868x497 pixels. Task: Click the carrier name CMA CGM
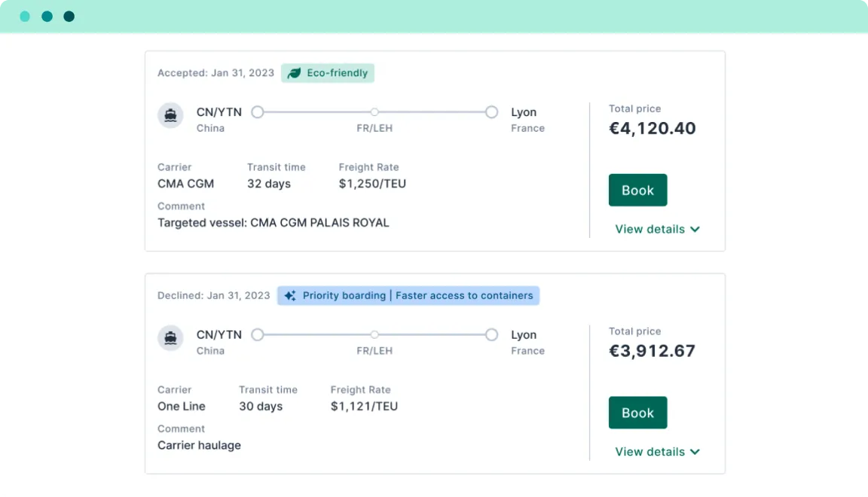[185, 184]
